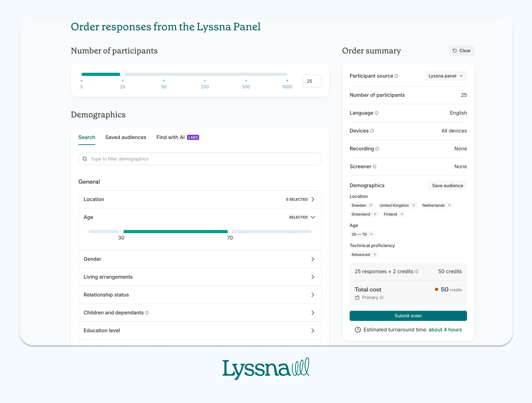Remove the Finland location tag

pyautogui.click(x=402, y=214)
